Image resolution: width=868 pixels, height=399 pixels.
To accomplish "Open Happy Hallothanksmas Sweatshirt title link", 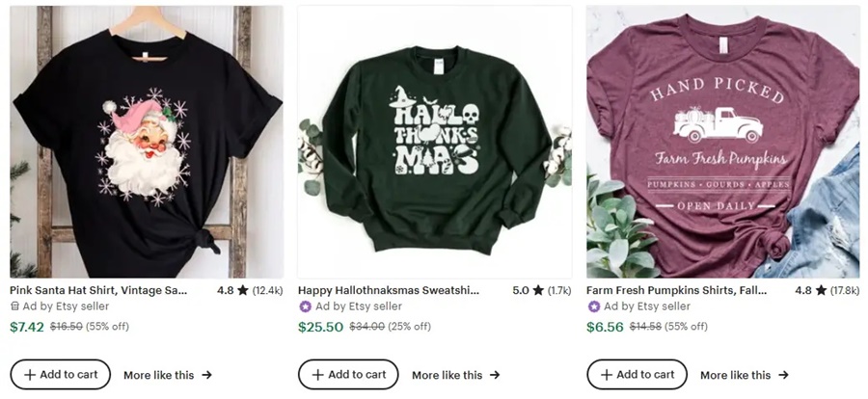I will tap(388, 289).
